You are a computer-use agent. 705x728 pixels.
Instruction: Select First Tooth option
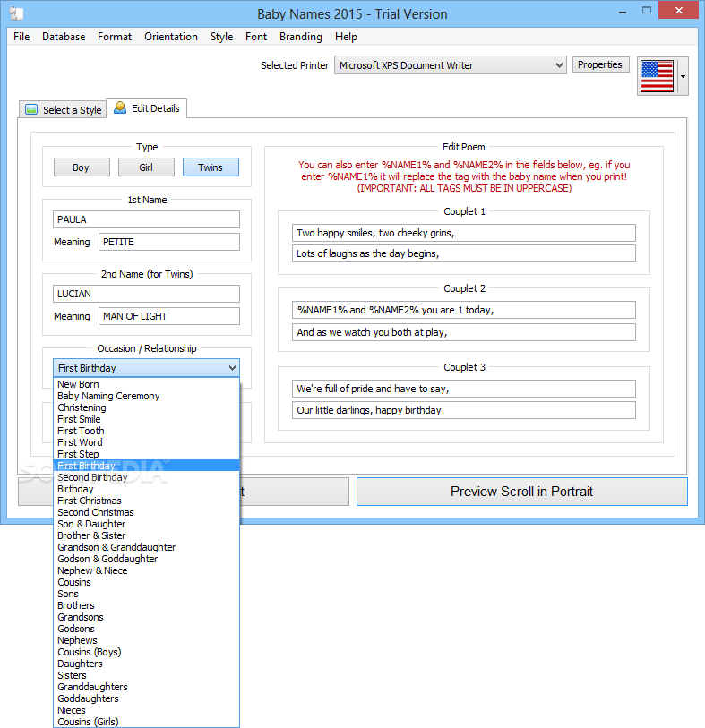point(146,431)
